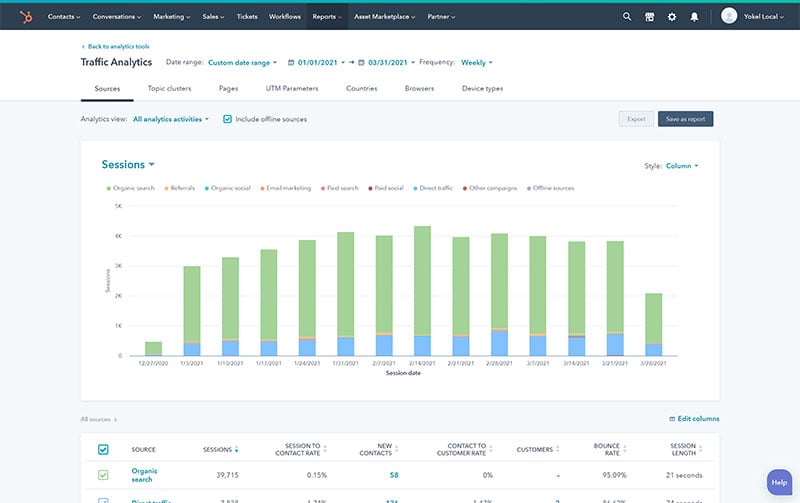This screenshot has width=800, height=503.
Task: Open the Sales menu
Action: pyautogui.click(x=213, y=17)
